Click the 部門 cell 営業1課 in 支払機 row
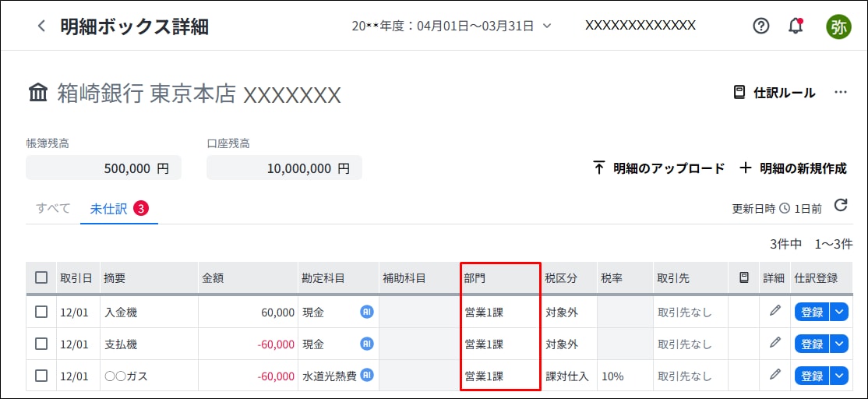Viewport: 868px width, 399px height. pyautogui.click(x=485, y=344)
